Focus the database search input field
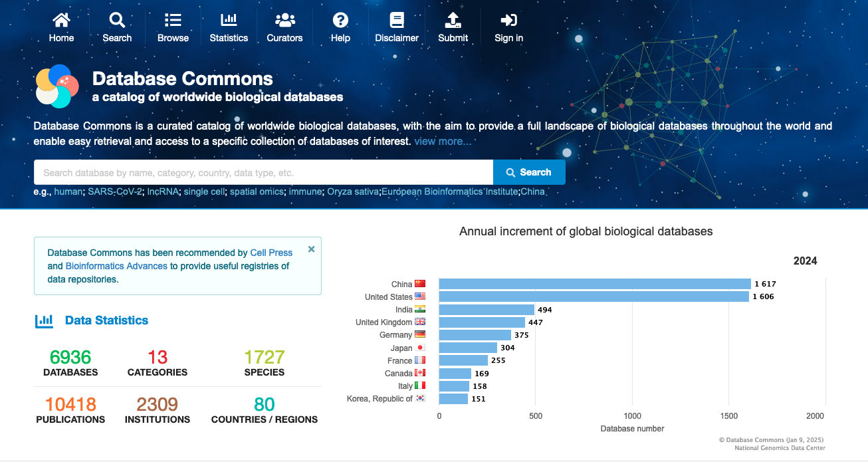 click(263, 173)
